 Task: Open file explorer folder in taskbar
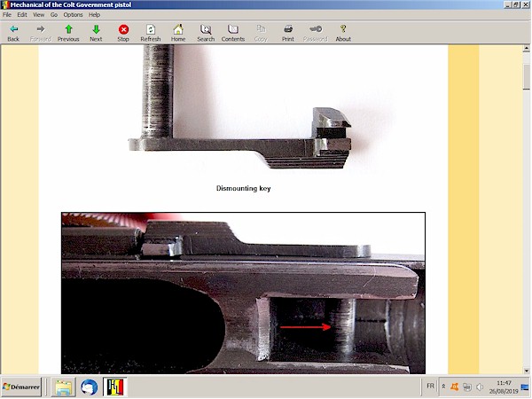pos(64,387)
